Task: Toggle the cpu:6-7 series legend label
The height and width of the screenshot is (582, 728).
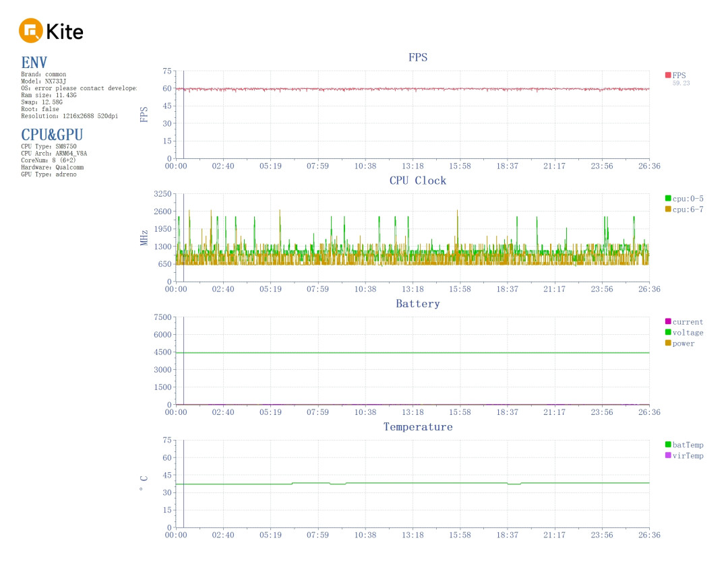Action: tap(688, 209)
